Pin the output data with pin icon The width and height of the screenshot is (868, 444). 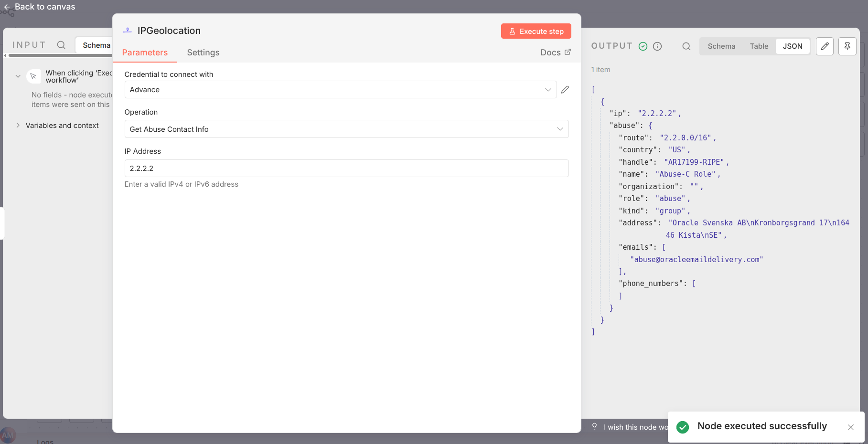click(847, 46)
